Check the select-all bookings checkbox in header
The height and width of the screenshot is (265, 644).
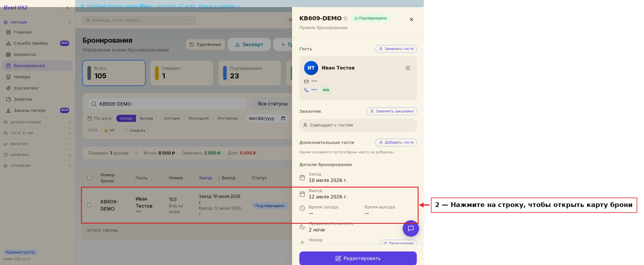click(89, 178)
